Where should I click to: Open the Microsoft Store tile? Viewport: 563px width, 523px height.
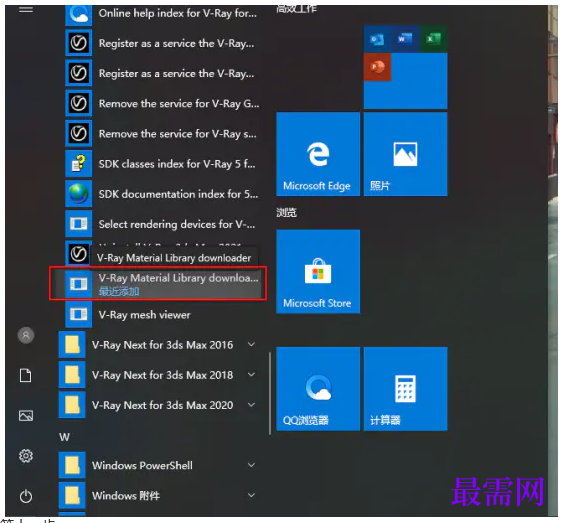pyautogui.click(x=318, y=271)
